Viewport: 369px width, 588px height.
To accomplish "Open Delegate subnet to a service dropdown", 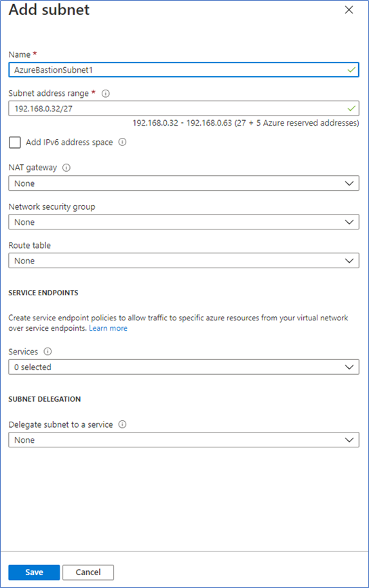I will tap(184, 440).
